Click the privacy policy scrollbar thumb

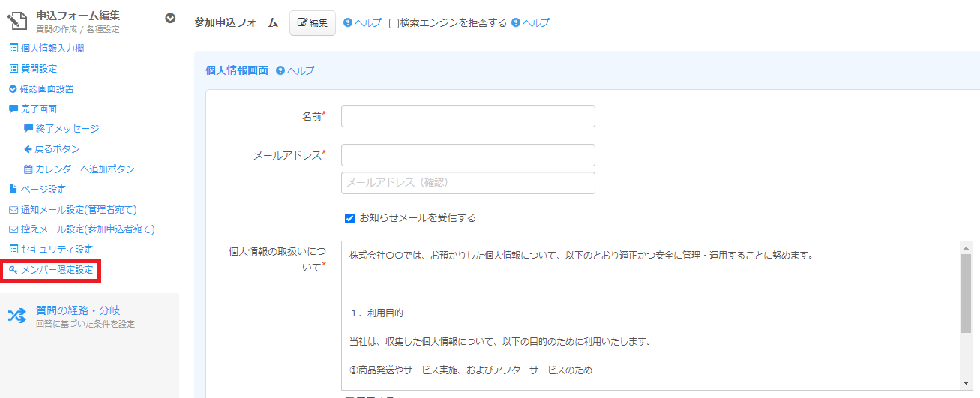click(x=966, y=292)
